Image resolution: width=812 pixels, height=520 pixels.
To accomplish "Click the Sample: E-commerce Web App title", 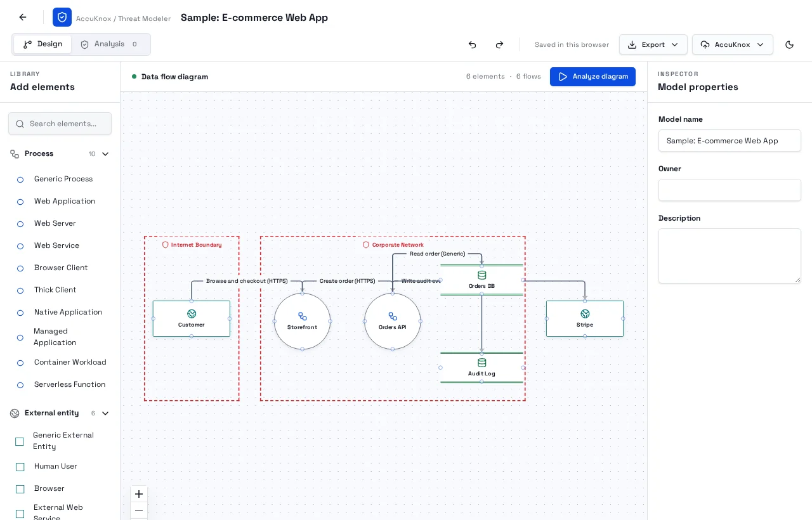I will [254, 18].
